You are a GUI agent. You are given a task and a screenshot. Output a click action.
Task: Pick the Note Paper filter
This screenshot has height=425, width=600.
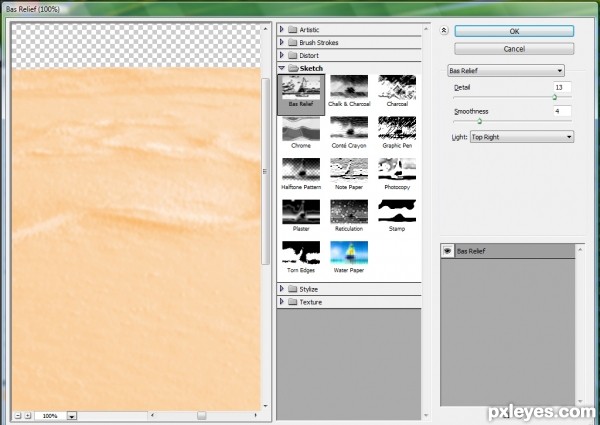[x=349, y=174]
